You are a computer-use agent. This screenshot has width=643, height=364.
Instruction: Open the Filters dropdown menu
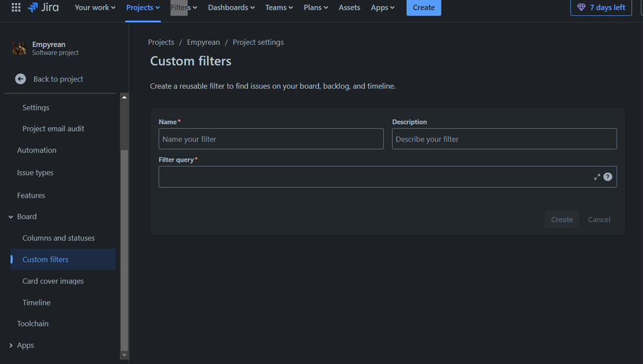coord(183,7)
